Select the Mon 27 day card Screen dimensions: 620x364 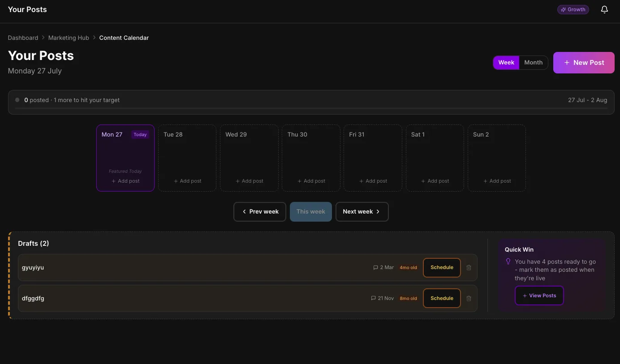(125, 158)
